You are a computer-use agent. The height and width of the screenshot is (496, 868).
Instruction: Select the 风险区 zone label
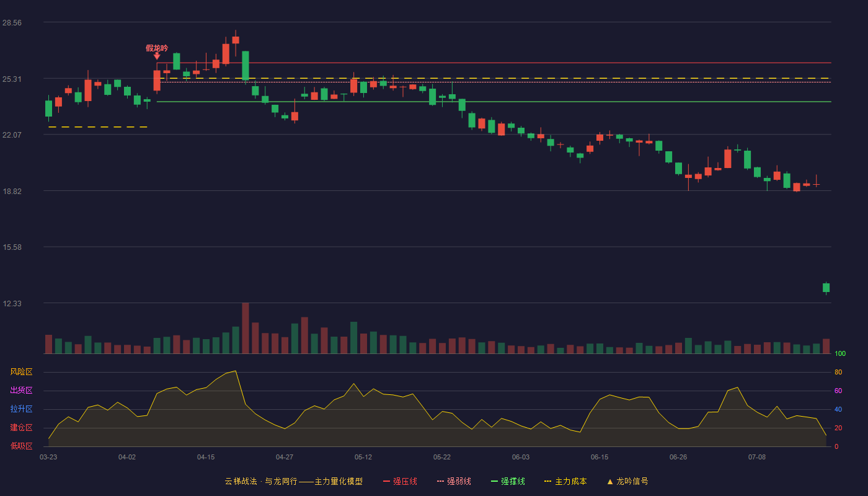[x=21, y=372]
